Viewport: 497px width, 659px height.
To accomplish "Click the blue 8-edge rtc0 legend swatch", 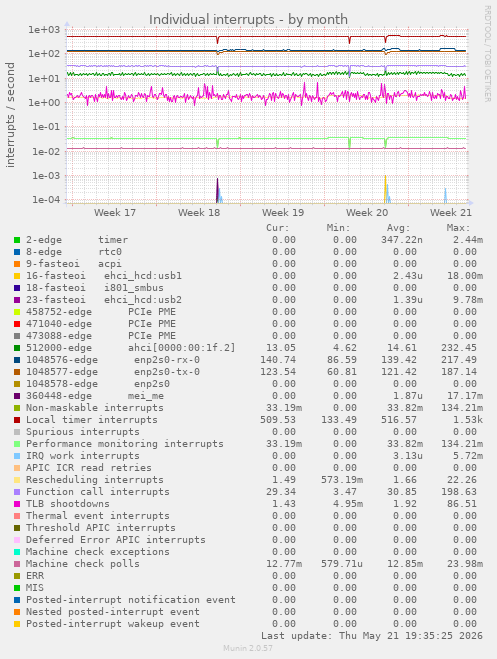I will (x=17, y=252).
